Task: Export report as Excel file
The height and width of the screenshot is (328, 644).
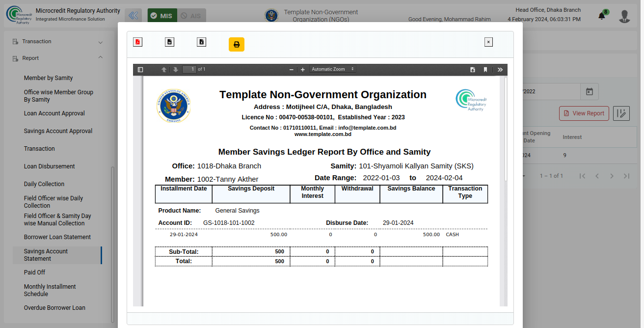Action: (201, 42)
